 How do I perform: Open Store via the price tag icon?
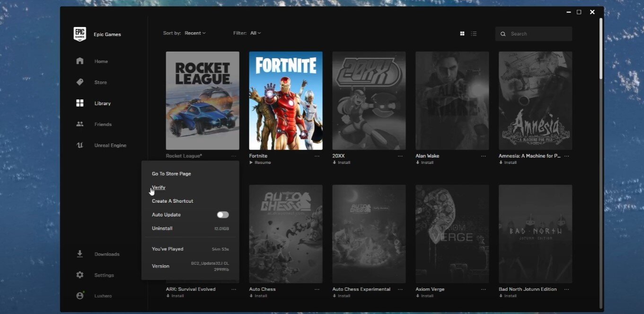tap(80, 82)
